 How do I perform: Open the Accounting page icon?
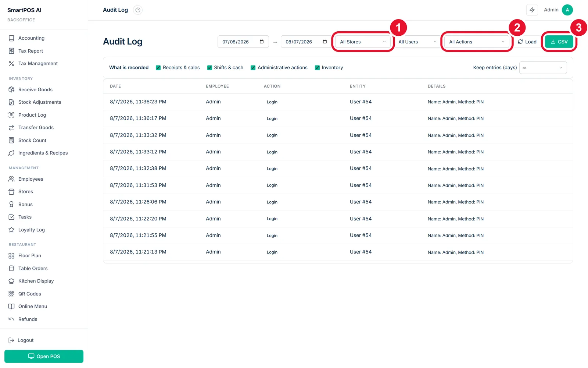[x=11, y=38]
